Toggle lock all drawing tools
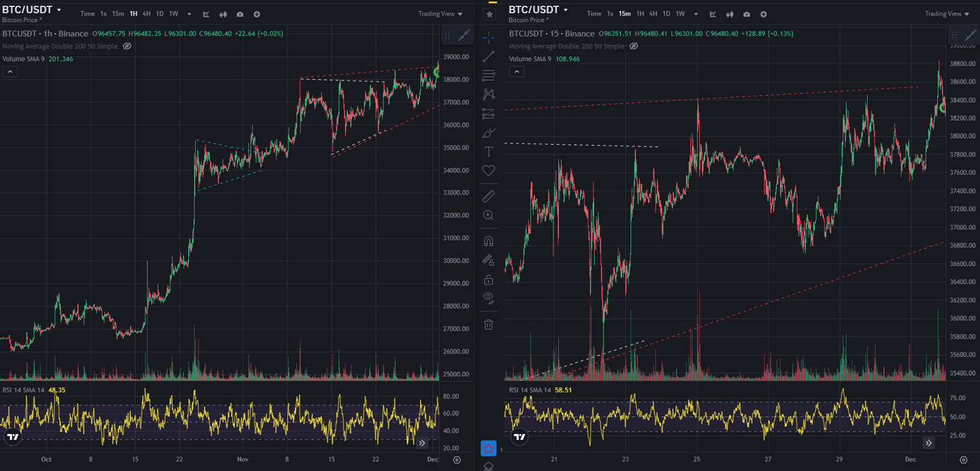Viewport: 980px width, 471px height. click(x=488, y=280)
